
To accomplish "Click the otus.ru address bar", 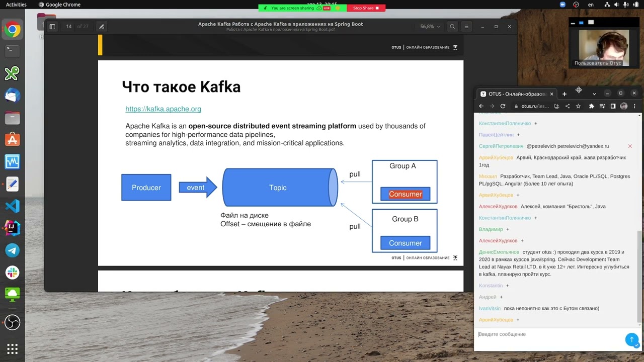I will [535, 106].
